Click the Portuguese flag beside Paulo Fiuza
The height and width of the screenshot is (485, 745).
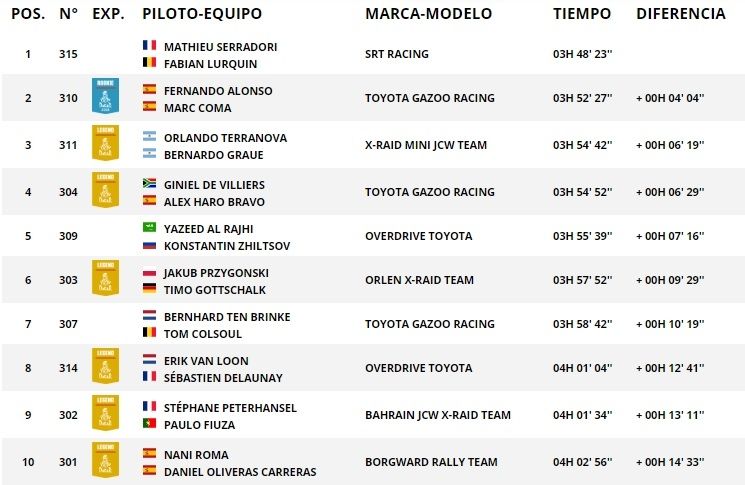pyautogui.click(x=150, y=423)
